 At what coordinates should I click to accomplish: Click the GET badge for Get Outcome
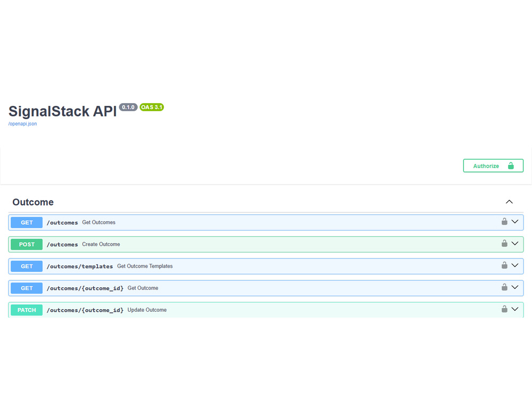click(x=27, y=288)
